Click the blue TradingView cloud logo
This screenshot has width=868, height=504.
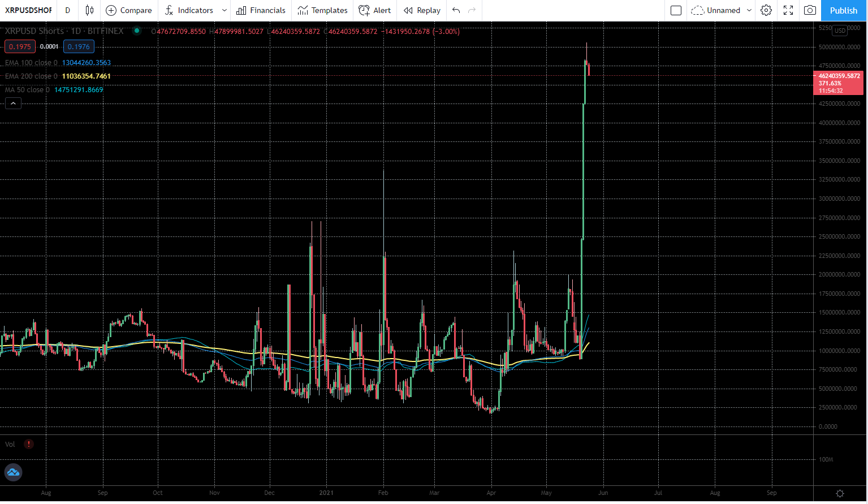13,472
